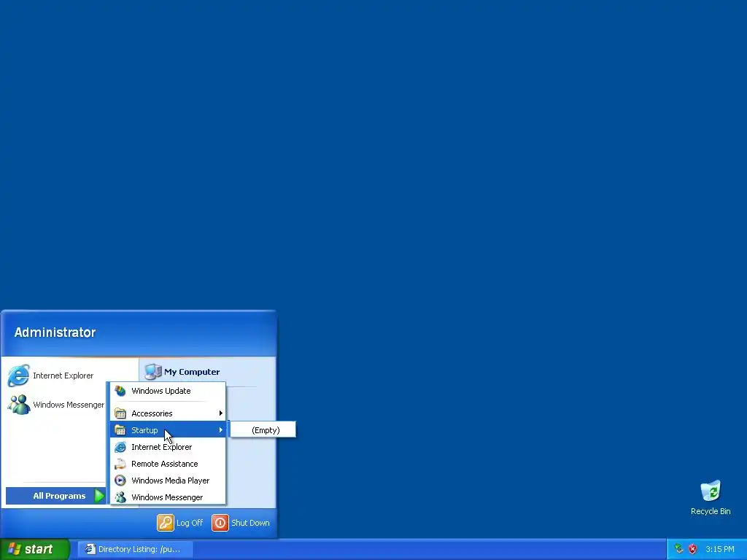Click the Windows Messenger icon in All Programs

coord(120,497)
